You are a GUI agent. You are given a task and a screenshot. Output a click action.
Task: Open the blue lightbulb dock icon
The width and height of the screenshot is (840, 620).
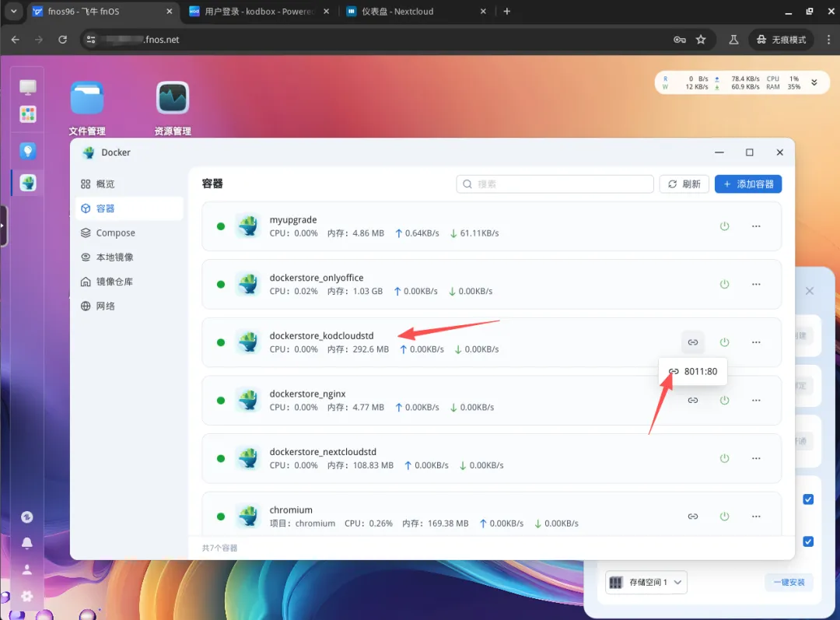[x=28, y=151]
